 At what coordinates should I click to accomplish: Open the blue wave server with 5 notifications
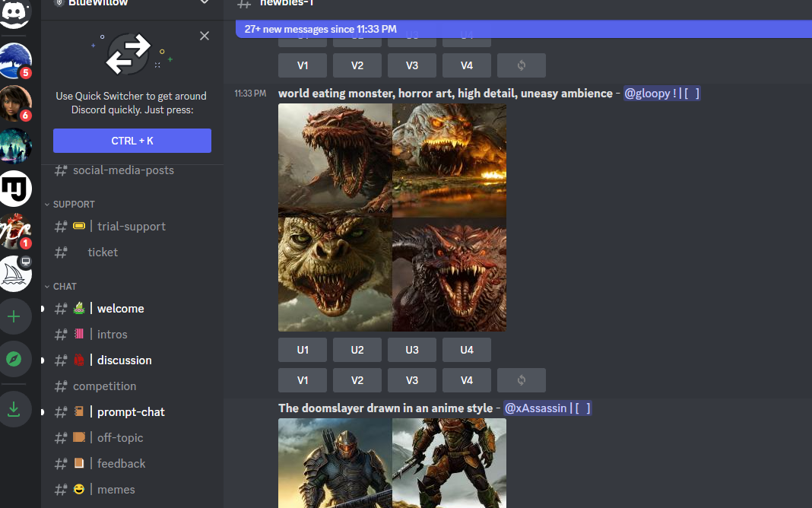pos(15,61)
